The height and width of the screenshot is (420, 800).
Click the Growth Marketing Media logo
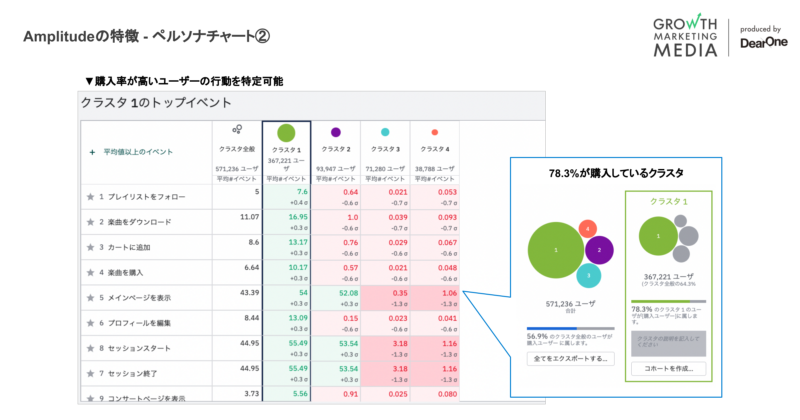coord(685,36)
